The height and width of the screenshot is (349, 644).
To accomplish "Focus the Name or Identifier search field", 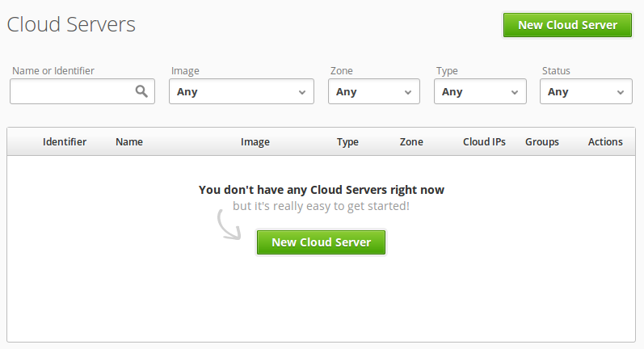I will 82,91.
